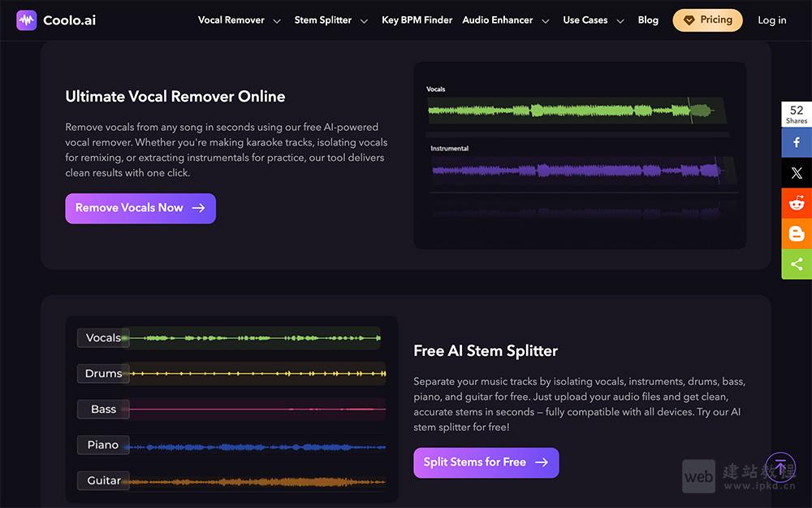
Task: Share the page on Facebook
Action: tap(797, 142)
